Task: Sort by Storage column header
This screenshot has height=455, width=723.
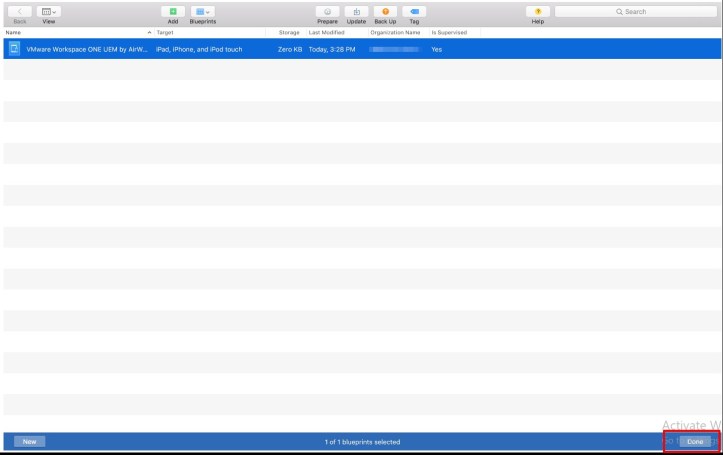Action: (289, 32)
